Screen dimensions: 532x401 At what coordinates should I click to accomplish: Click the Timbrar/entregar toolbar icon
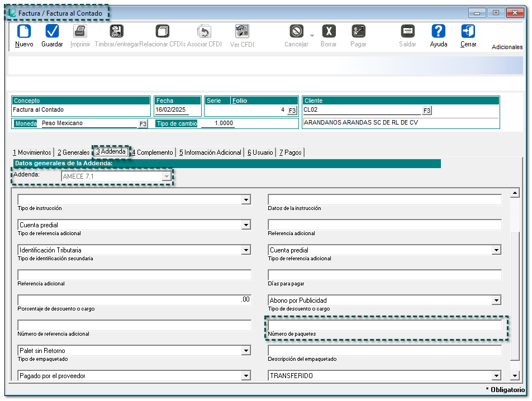tap(116, 32)
